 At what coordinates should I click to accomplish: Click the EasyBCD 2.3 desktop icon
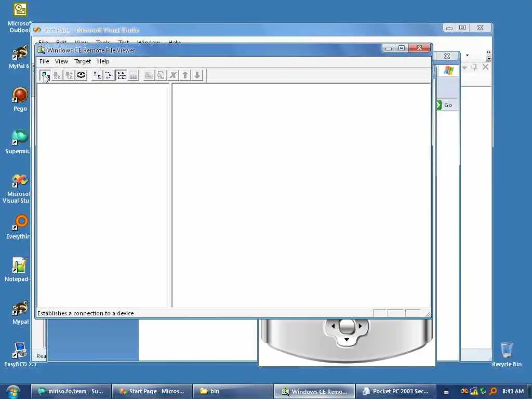coord(20,354)
